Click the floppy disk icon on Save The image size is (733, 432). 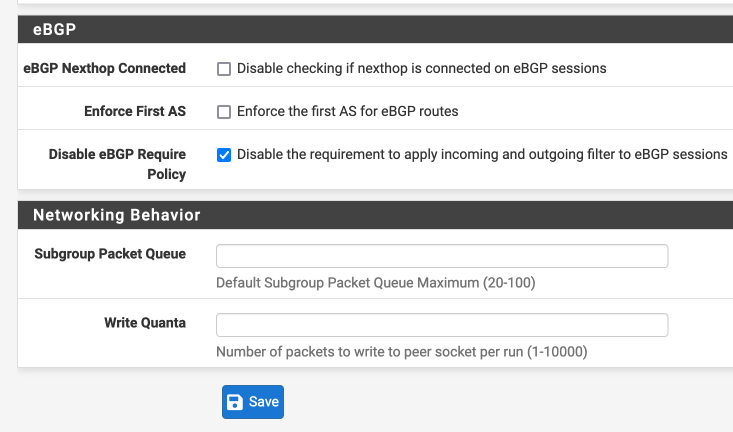coord(235,402)
